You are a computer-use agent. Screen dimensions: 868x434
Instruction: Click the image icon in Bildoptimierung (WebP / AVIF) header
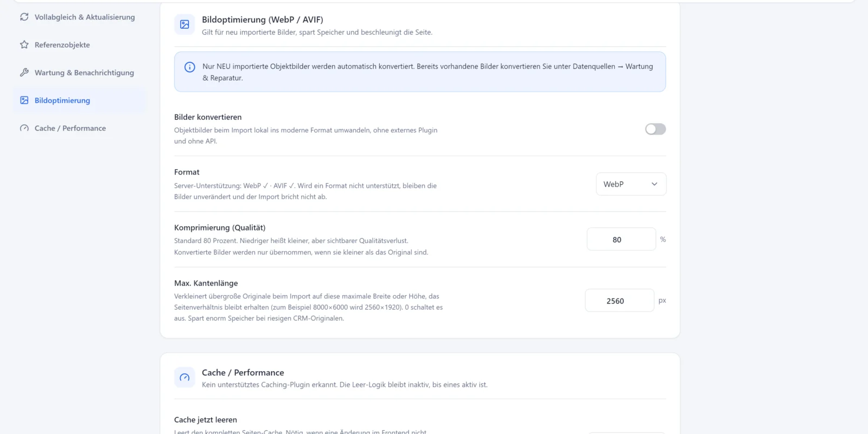pos(184,24)
